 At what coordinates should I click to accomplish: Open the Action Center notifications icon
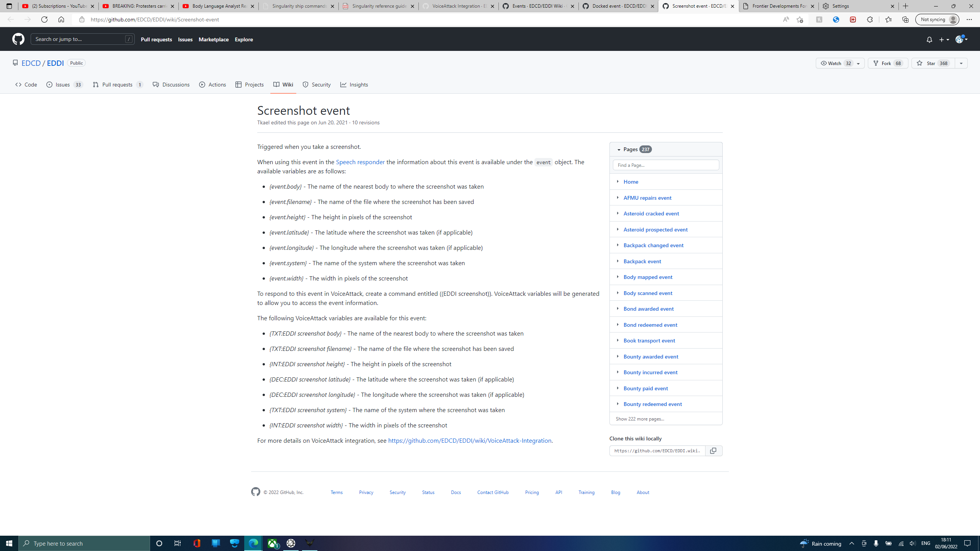(967, 543)
